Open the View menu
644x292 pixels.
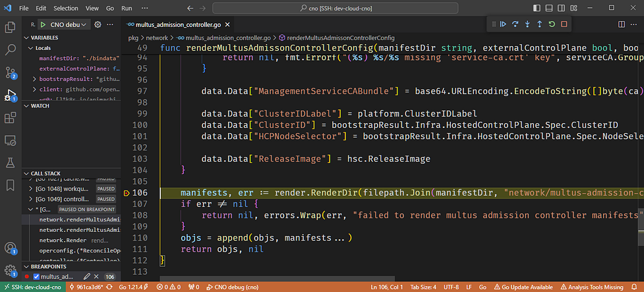(x=92, y=8)
